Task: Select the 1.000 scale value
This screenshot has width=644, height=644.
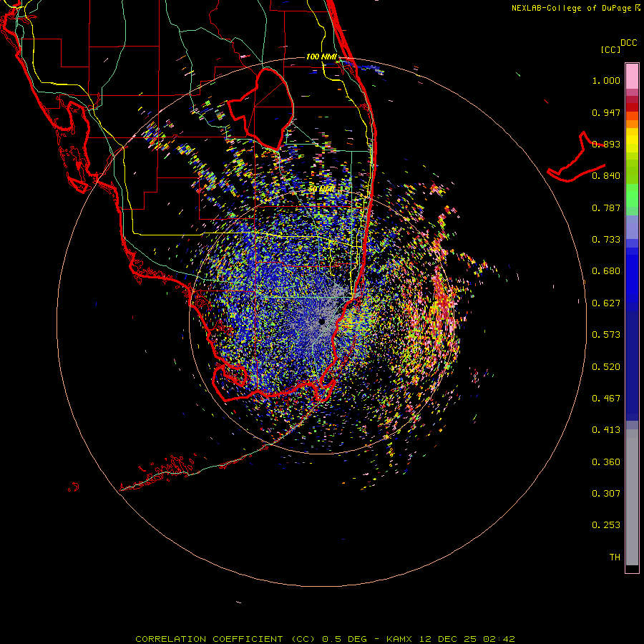Action: (606, 80)
